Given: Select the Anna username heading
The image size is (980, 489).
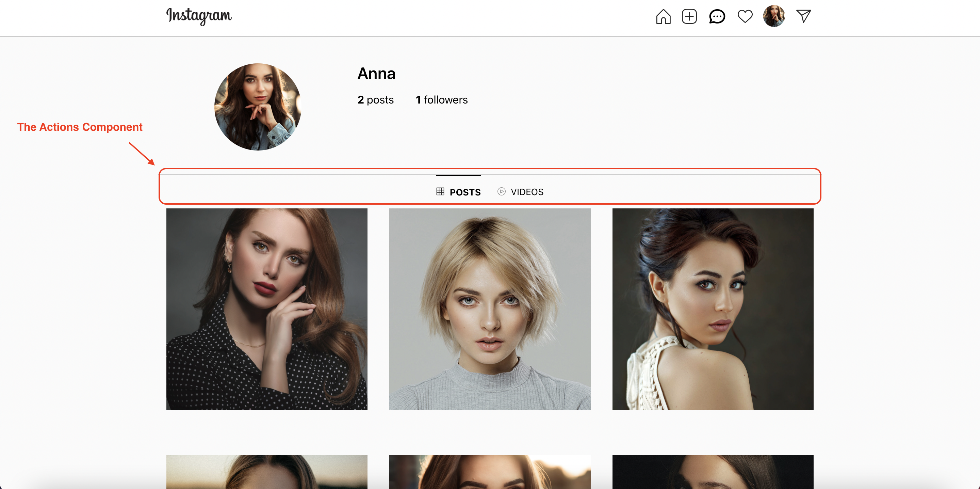Looking at the screenshot, I should (376, 74).
